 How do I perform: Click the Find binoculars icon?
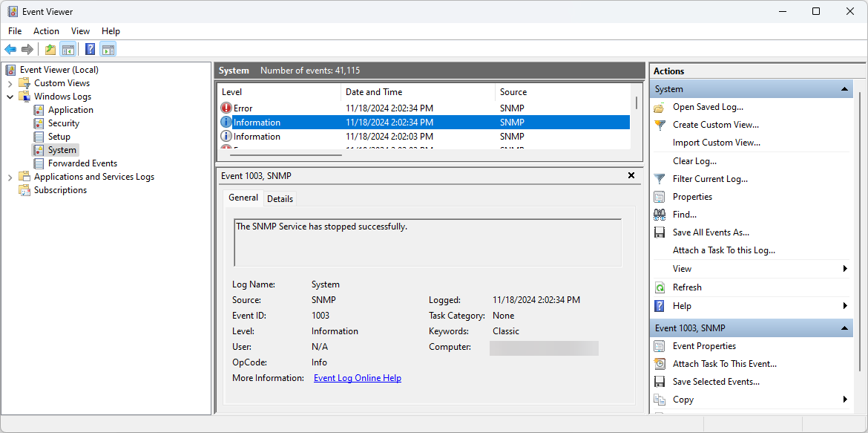[x=660, y=214]
